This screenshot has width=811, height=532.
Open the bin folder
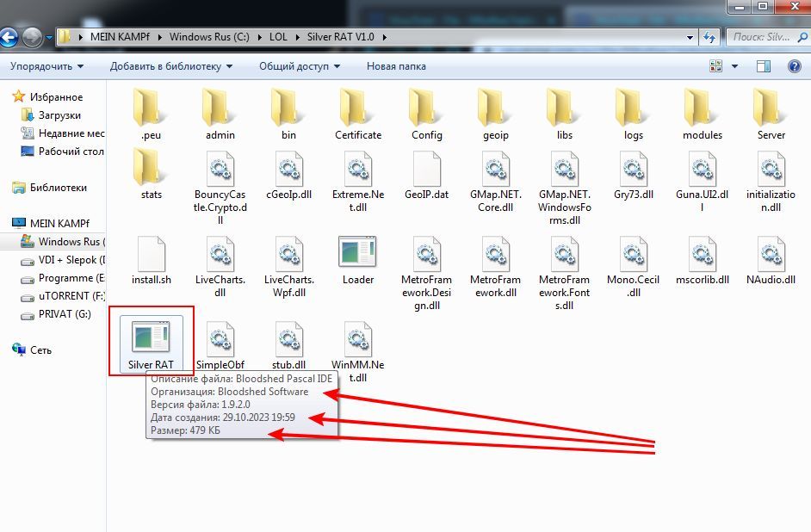click(x=288, y=114)
